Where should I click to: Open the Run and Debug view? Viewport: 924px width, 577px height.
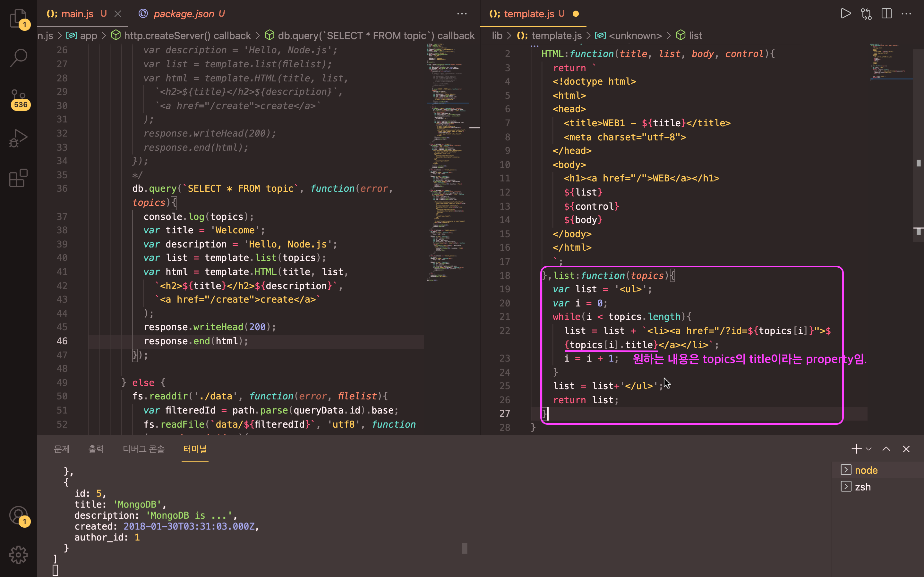tap(18, 138)
